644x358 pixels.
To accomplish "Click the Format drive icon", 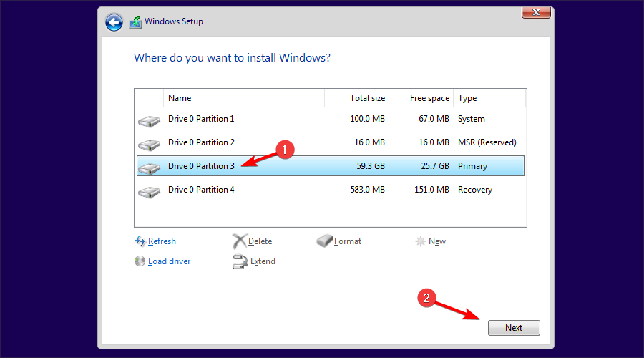I will (325, 241).
